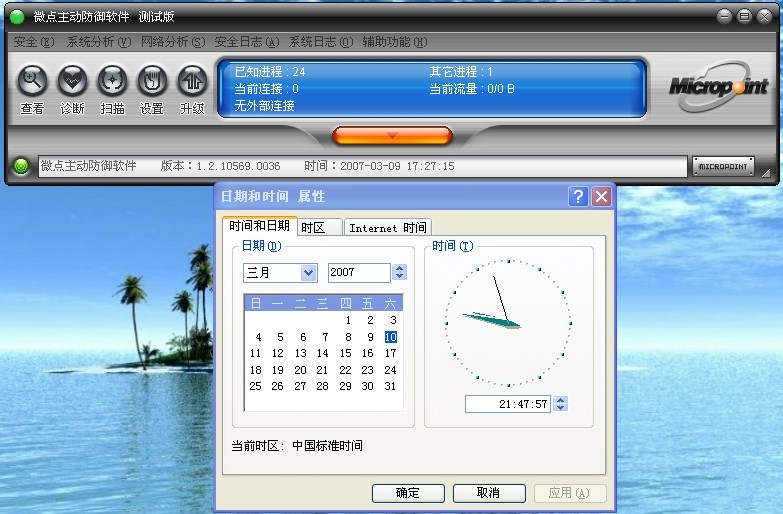Viewport: 783px width, 514px height.
Task: Open the 系统分析(V) menu
Action: click(x=98, y=42)
